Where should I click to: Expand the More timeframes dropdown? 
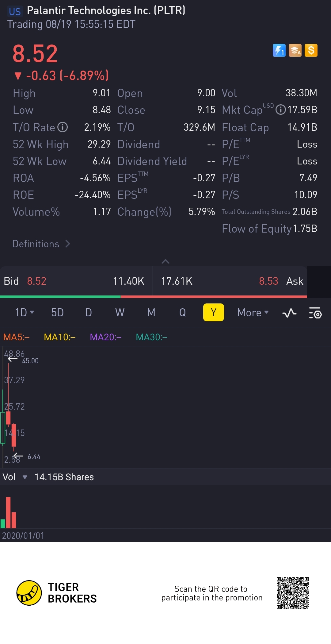tap(253, 313)
